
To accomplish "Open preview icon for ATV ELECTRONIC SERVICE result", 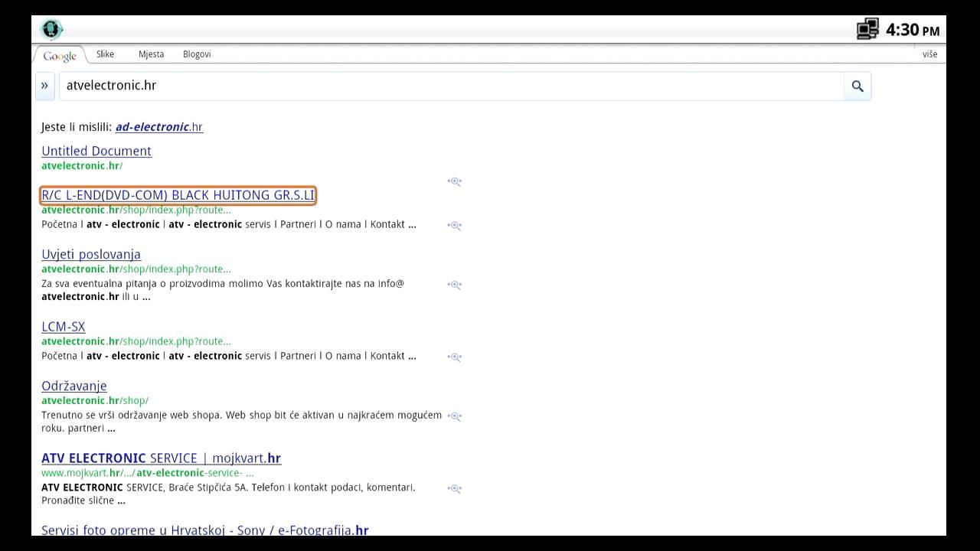I will pos(455,487).
